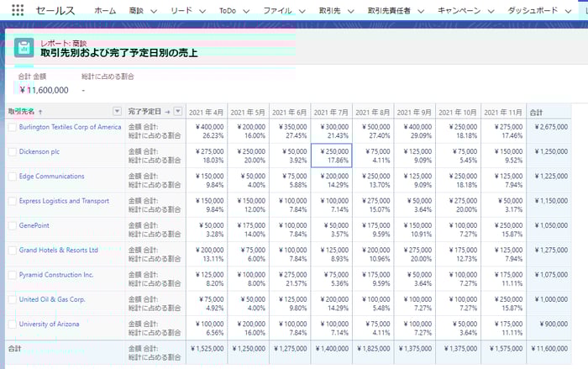Select the Grand Hotels & Resorts Ltd checkbox
Screen dimensions: 588x369
pyautogui.click(x=13, y=250)
